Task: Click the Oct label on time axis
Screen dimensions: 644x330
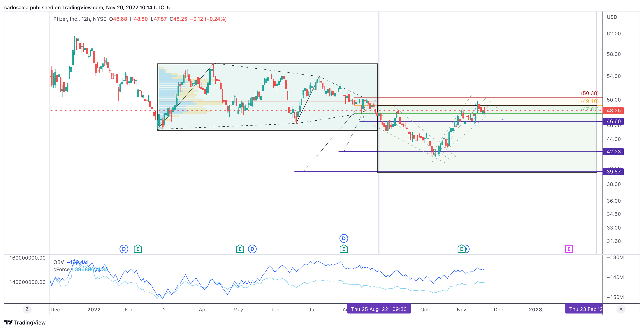Action: click(x=425, y=309)
